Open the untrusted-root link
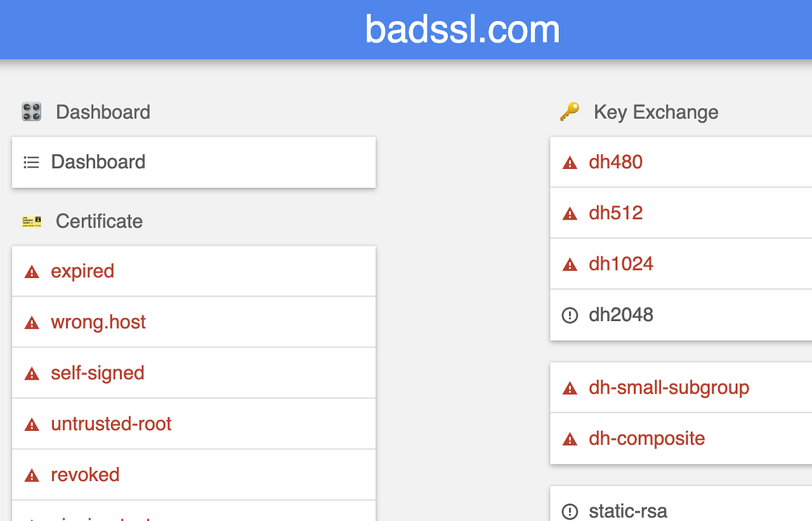 coord(193,424)
